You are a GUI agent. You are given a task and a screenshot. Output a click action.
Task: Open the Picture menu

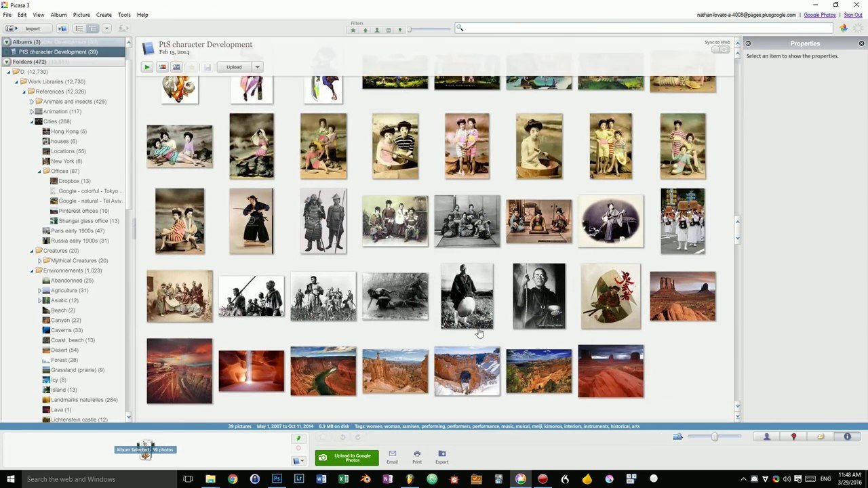(81, 15)
